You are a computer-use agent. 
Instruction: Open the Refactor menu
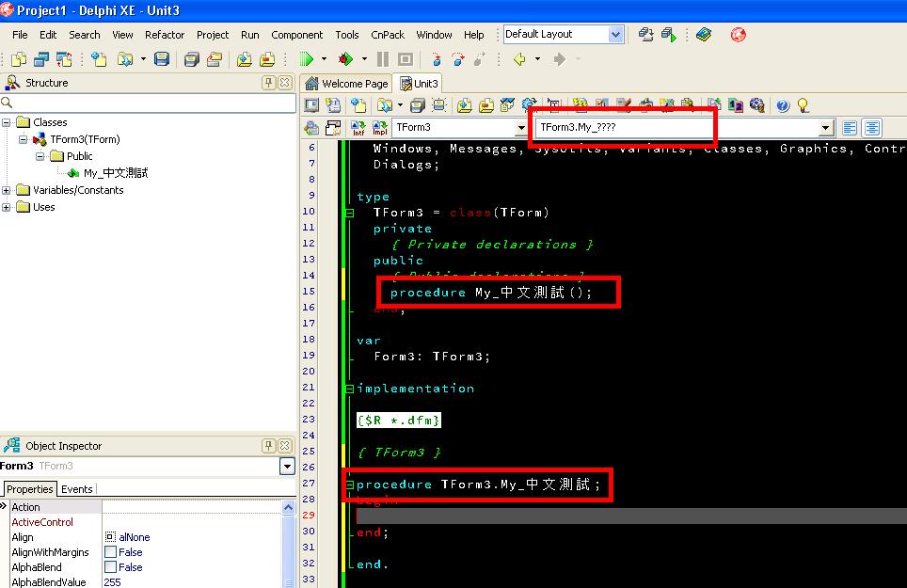click(165, 35)
